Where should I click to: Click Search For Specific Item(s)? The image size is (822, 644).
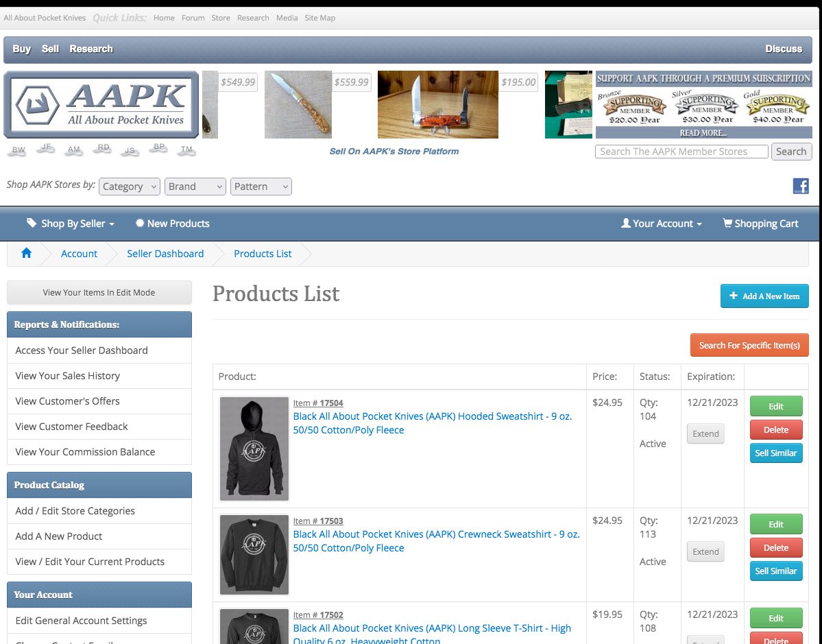749,345
